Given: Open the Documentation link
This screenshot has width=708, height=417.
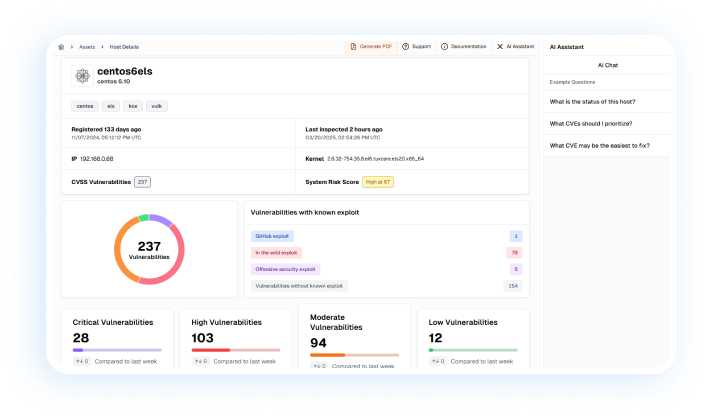Looking at the screenshot, I should [464, 46].
